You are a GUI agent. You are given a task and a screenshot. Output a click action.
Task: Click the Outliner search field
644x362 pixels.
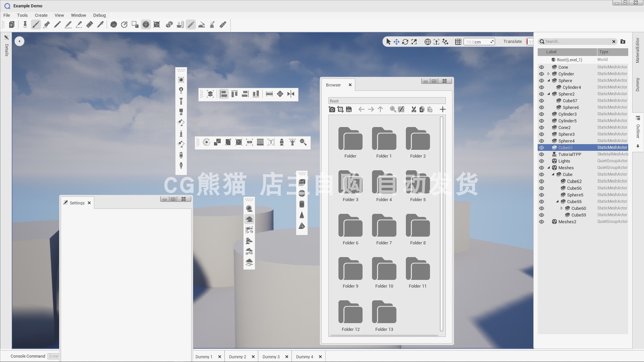[x=577, y=42]
